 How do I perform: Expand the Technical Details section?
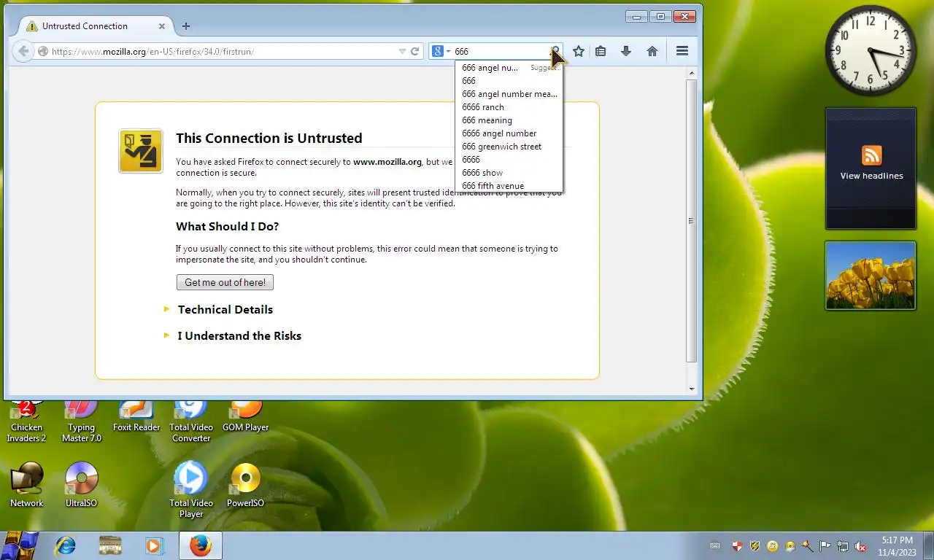[x=225, y=309]
